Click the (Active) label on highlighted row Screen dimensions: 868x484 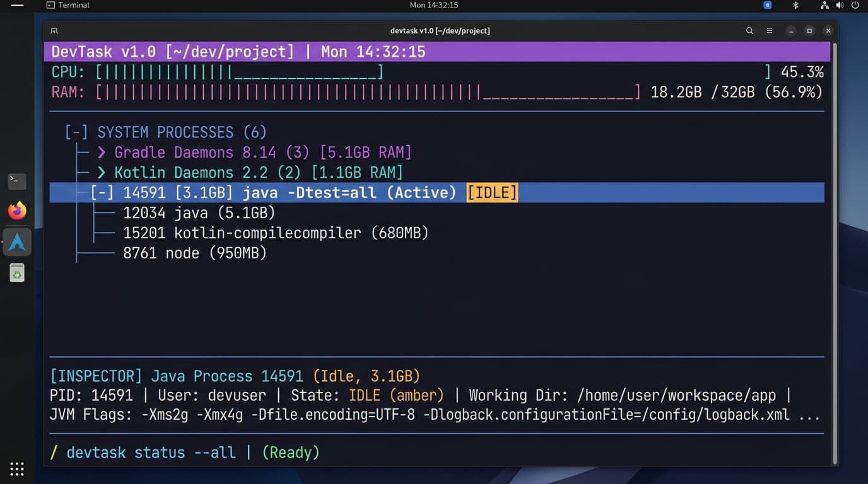pyautogui.click(x=421, y=193)
